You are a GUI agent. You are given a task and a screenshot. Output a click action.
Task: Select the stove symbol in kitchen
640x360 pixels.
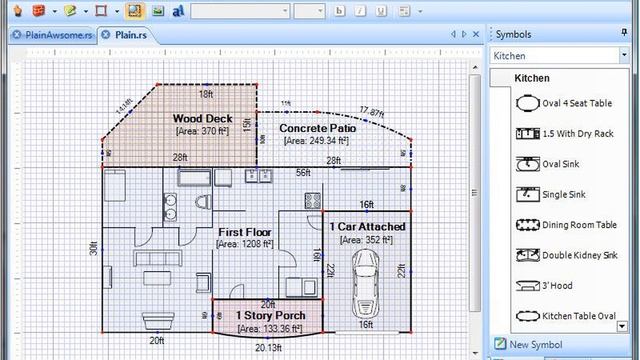(313, 201)
